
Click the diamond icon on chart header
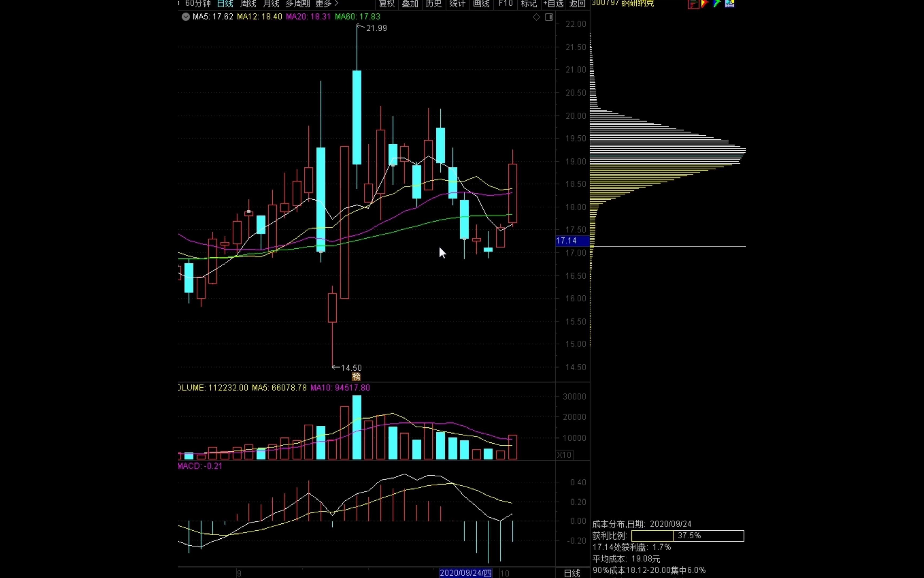tap(536, 17)
